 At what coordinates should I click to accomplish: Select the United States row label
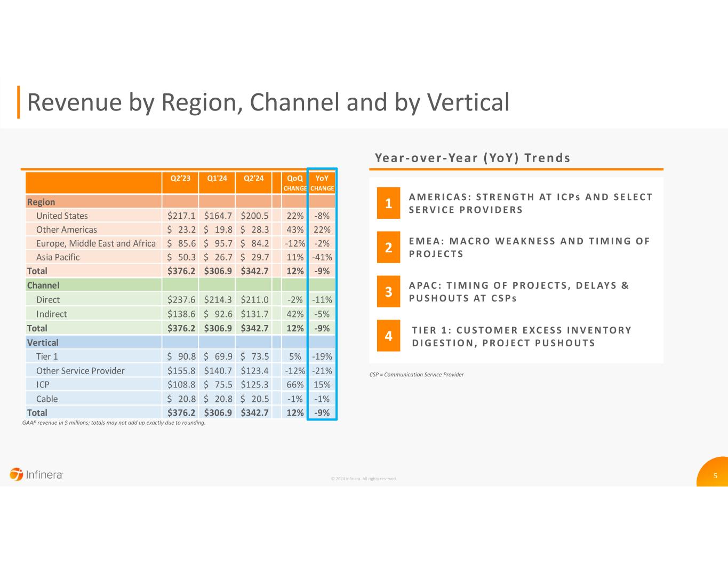coord(62,216)
